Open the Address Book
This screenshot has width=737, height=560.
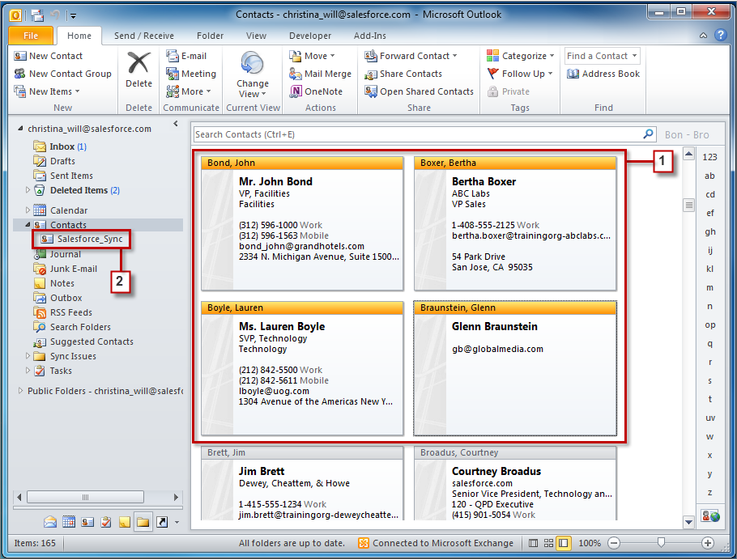point(603,74)
